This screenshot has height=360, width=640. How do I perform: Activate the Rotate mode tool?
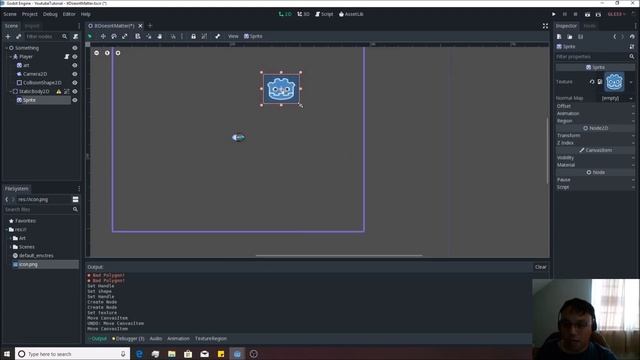114,36
